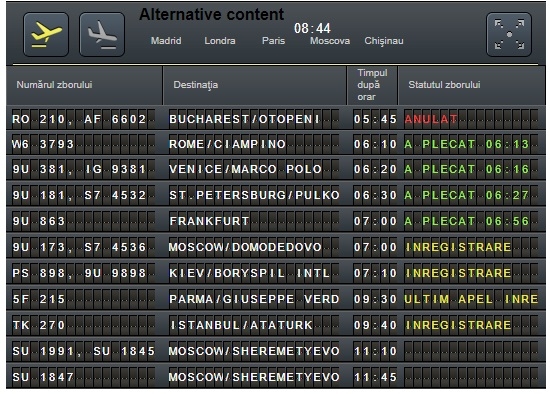The height and width of the screenshot is (394, 550).
Task: Select the W6 3793 Rome/Ciampino flight row
Action: [275, 144]
